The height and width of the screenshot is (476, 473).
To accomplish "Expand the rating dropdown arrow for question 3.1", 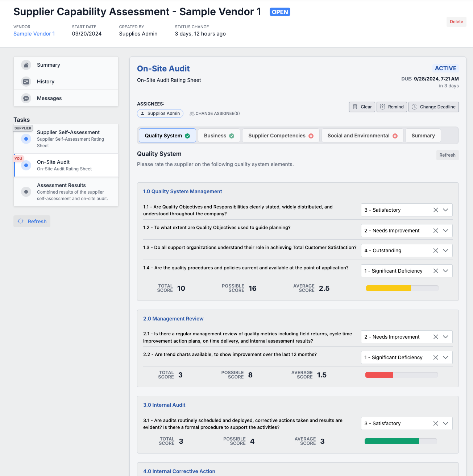I will pyautogui.click(x=446, y=423).
